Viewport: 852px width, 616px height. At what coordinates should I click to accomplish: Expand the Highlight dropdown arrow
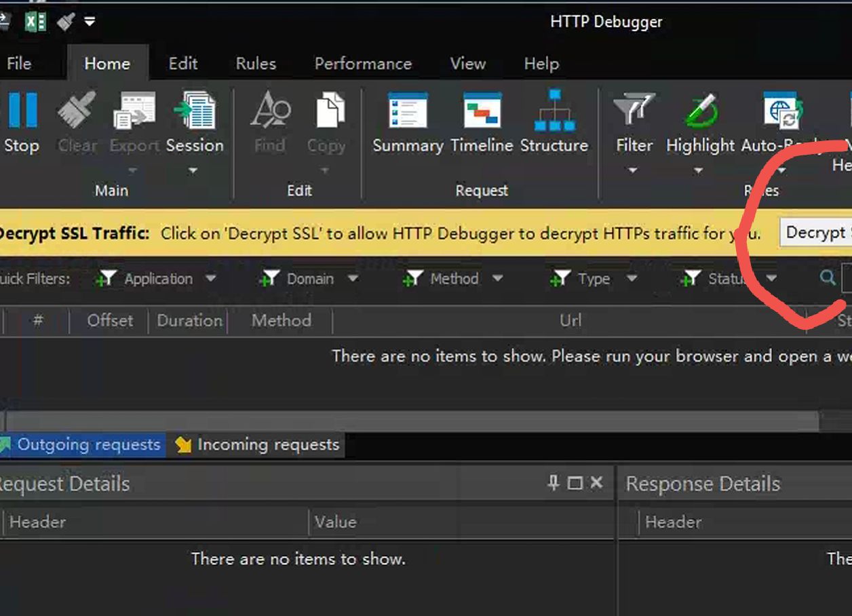(698, 170)
